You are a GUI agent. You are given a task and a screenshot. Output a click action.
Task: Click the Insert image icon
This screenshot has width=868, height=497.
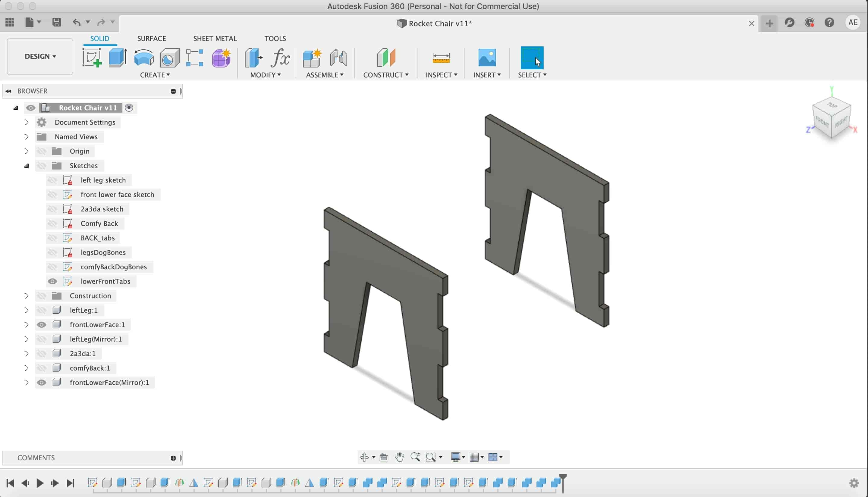(487, 58)
